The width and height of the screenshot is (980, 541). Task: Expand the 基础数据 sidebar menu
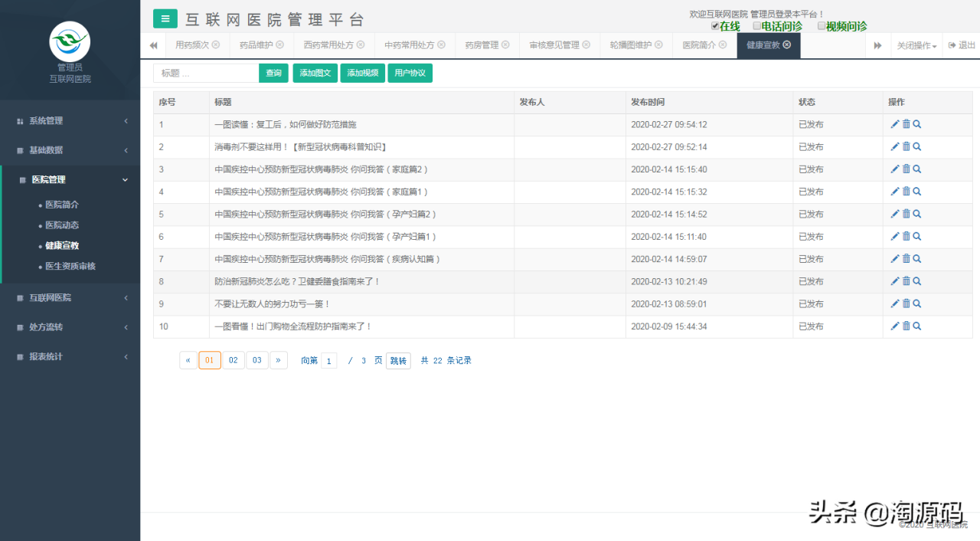pyautogui.click(x=70, y=150)
